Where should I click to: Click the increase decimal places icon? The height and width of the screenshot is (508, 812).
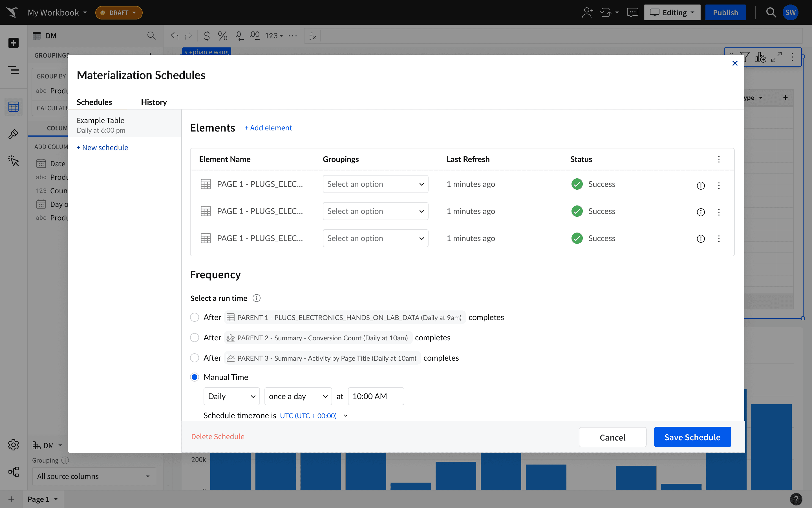(x=255, y=36)
